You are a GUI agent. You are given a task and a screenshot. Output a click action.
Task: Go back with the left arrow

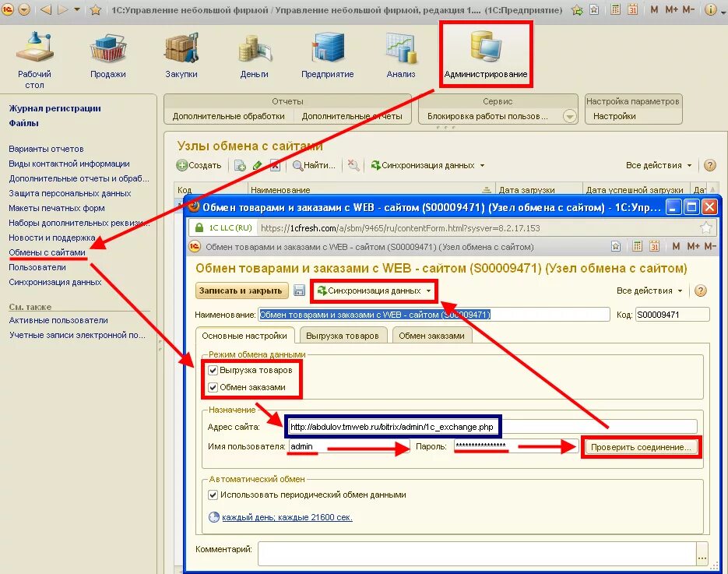click(x=45, y=9)
